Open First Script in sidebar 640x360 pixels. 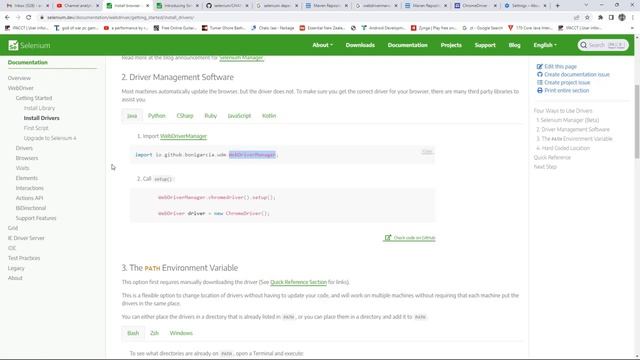tap(36, 128)
